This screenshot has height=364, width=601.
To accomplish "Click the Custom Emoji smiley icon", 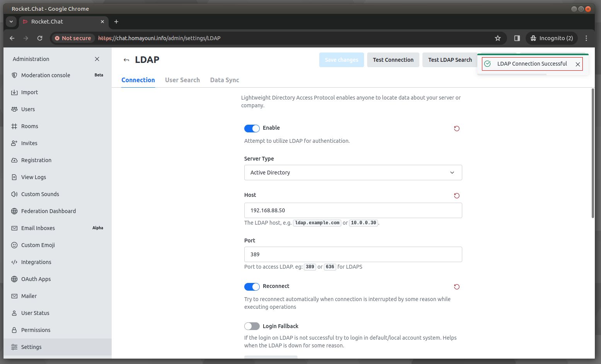I will (14, 245).
